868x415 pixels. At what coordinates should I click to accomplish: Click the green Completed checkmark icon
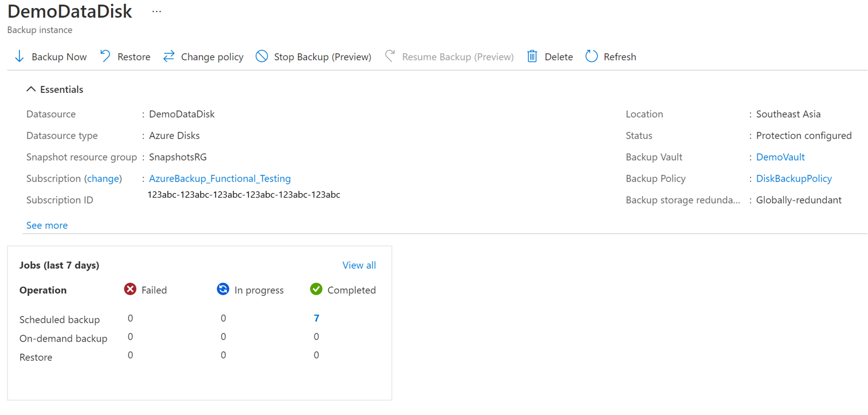(x=316, y=289)
